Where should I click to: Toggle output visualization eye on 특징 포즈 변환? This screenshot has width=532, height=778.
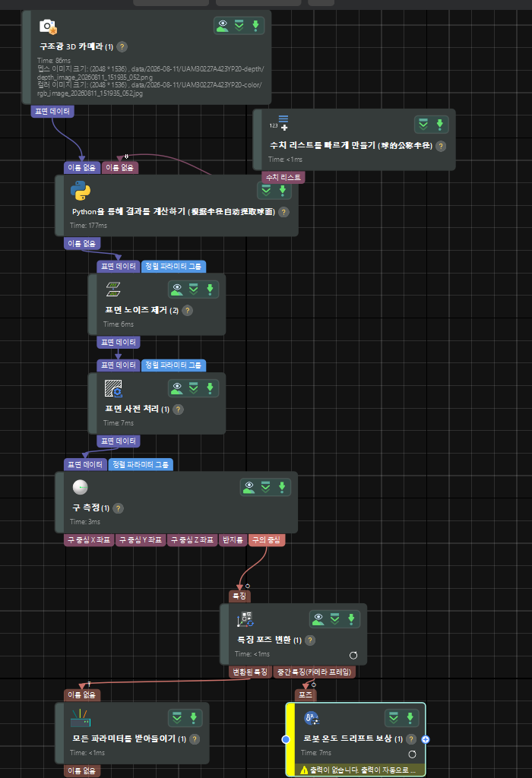(x=318, y=618)
